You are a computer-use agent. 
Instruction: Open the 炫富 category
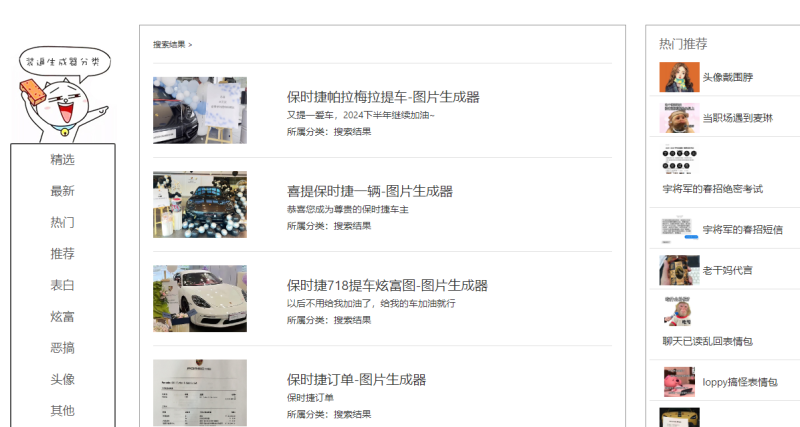(x=62, y=316)
